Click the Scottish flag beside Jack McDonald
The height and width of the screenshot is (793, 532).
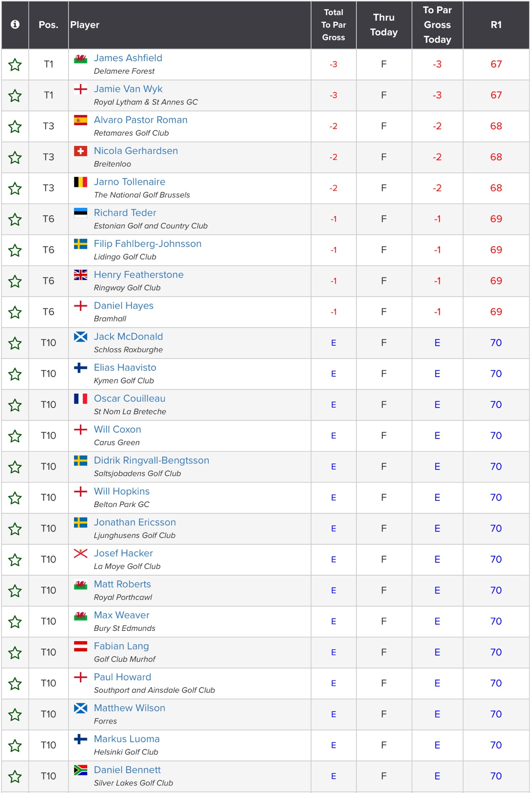(x=80, y=337)
